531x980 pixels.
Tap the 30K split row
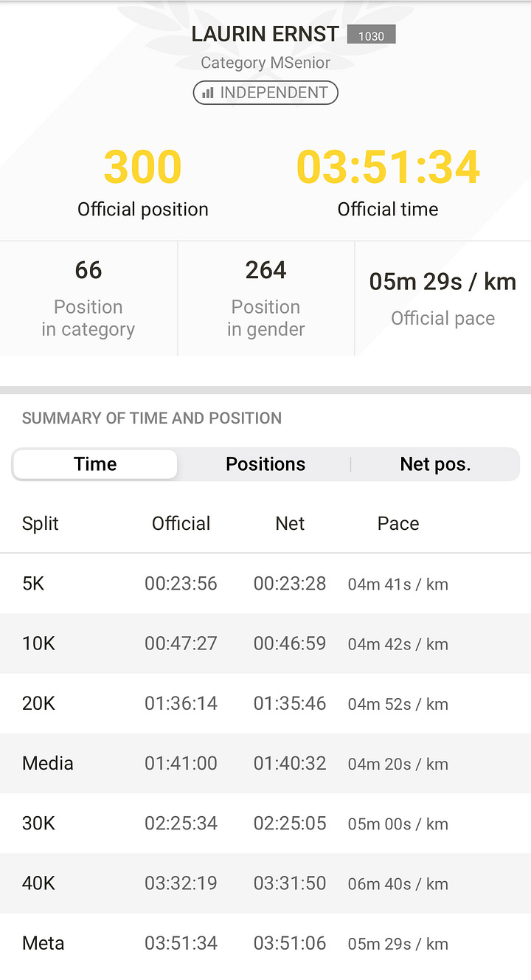[x=265, y=824]
